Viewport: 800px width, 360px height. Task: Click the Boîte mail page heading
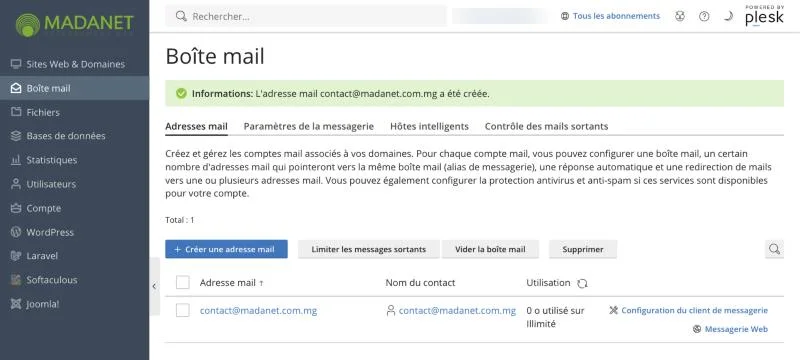pos(215,56)
